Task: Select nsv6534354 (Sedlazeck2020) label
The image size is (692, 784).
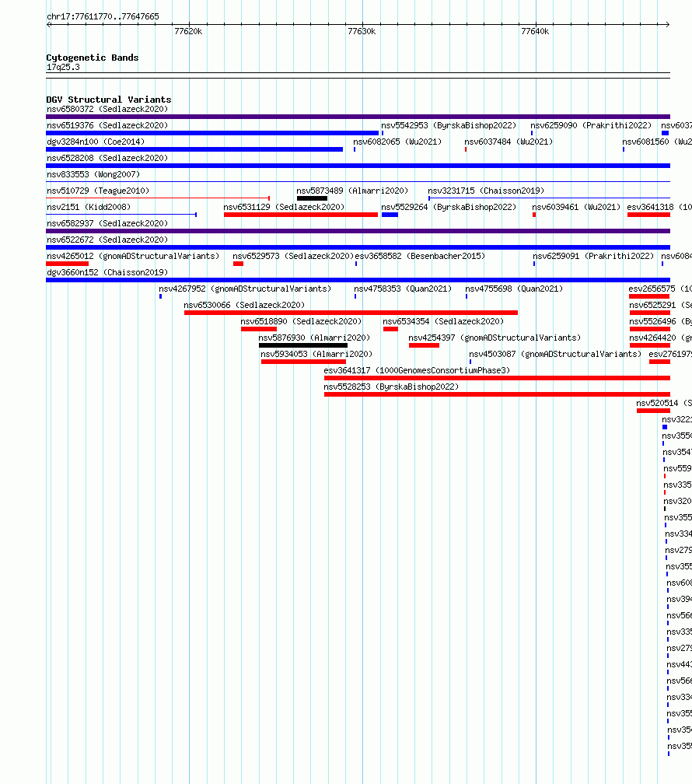Action: click(443, 321)
